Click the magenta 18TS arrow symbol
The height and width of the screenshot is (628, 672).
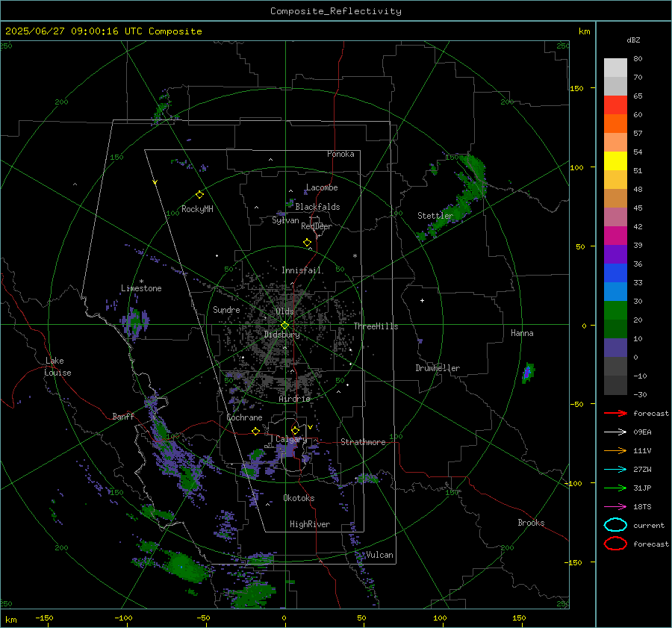point(615,507)
